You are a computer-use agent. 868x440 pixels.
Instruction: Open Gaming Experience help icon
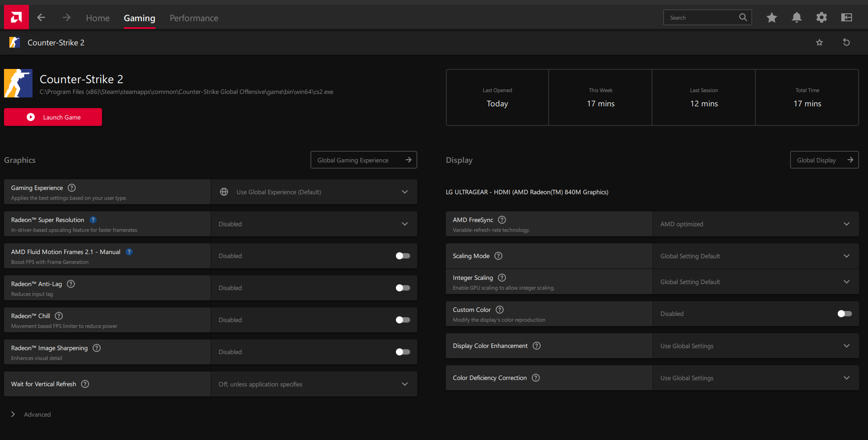72,188
